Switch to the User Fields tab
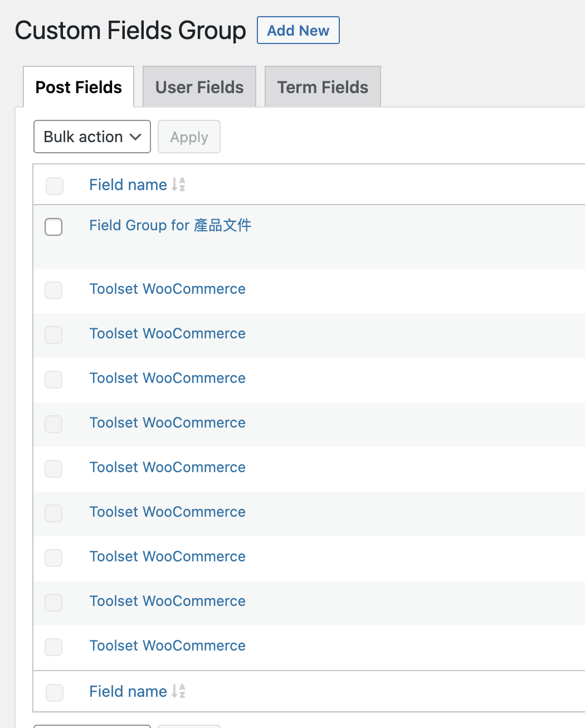This screenshot has width=585, height=728. coord(199,87)
